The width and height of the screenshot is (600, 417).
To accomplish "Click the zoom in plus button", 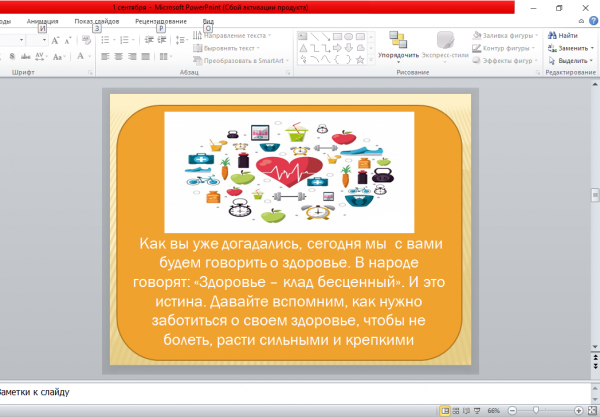I will [x=576, y=410].
